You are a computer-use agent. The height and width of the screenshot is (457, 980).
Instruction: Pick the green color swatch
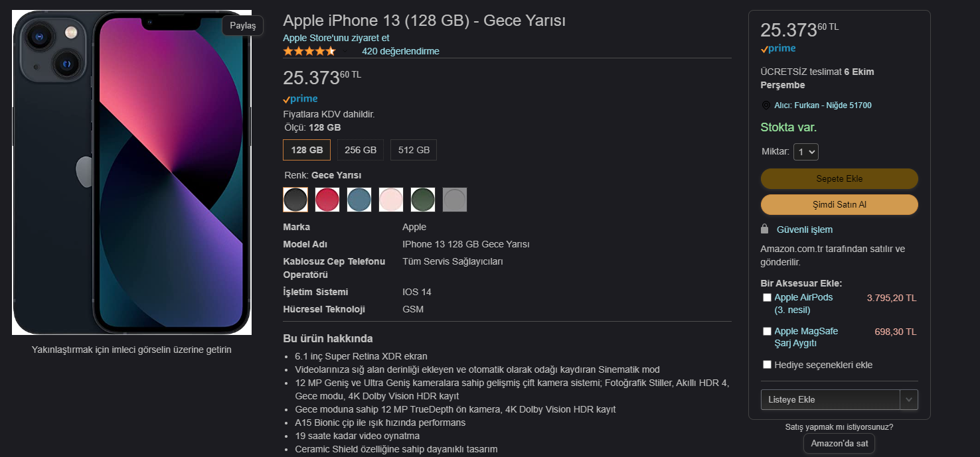click(423, 200)
